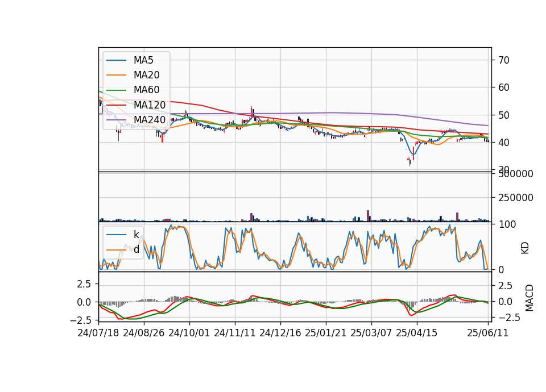Click the 'd' legend label in KD panel

136,249
